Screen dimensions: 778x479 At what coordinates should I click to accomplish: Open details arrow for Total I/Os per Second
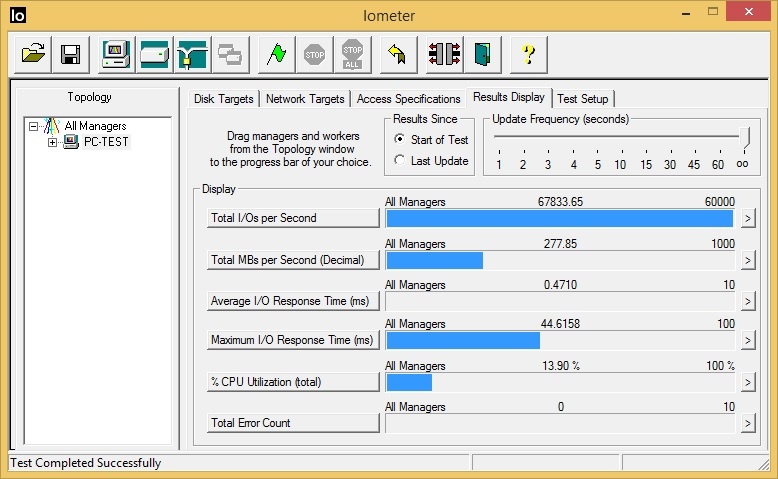point(748,218)
